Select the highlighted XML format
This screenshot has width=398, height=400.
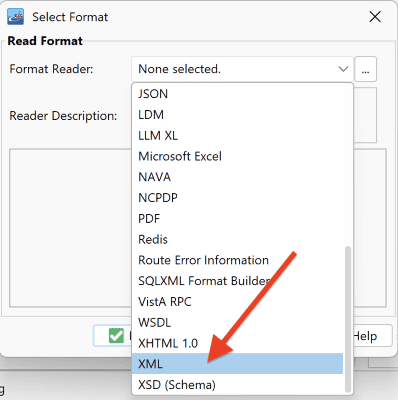pyautogui.click(x=238, y=364)
